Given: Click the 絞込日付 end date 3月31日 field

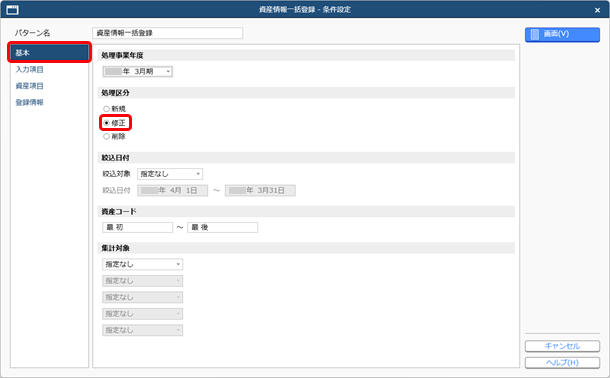Looking at the screenshot, I should 260,191.
